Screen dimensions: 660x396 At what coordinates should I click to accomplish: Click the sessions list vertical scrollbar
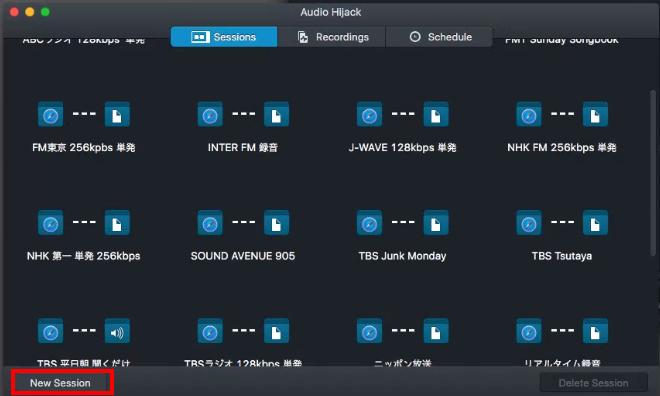(x=653, y=173)
